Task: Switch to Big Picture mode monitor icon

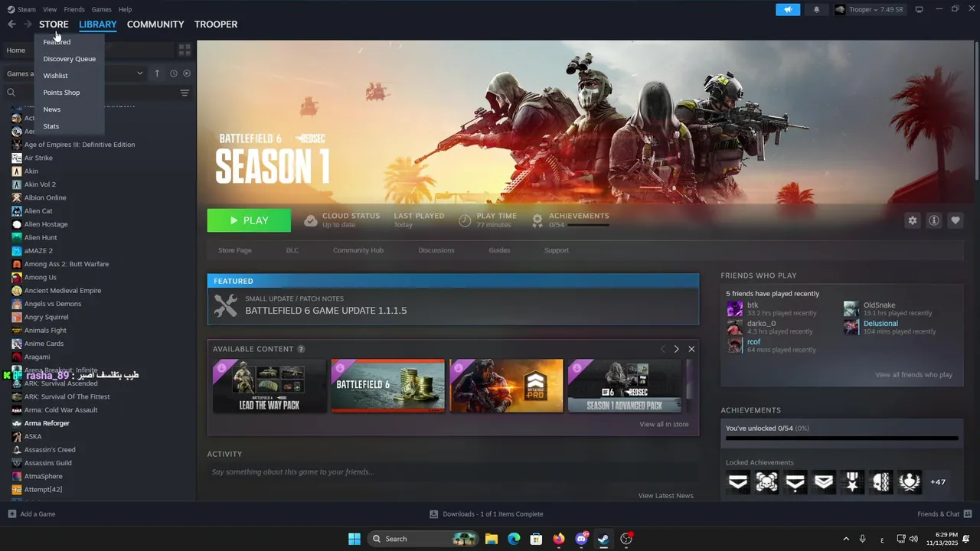Action: pyautogui.click(x=920, y=9)
